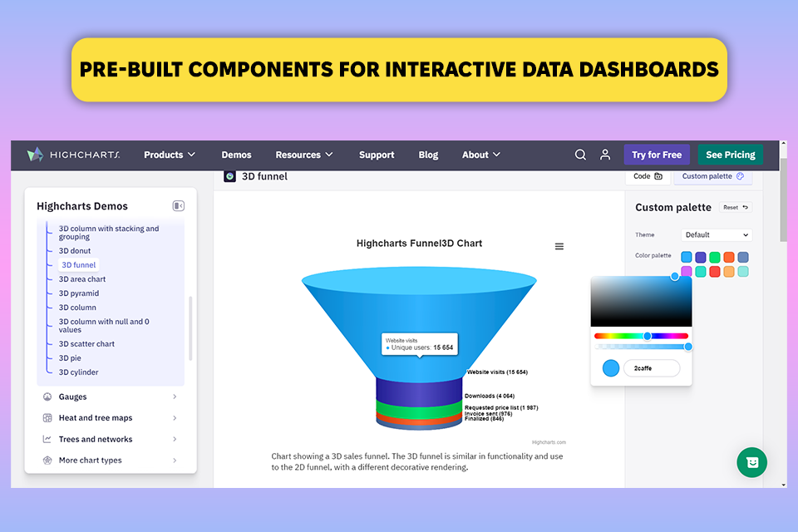Click the Gauges category icon

47,397
